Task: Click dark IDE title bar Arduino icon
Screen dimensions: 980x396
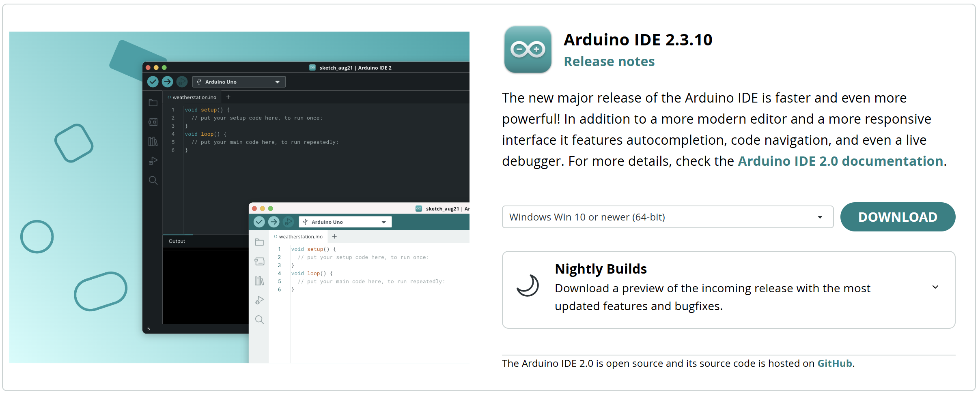Action: [x=312, y=68]
